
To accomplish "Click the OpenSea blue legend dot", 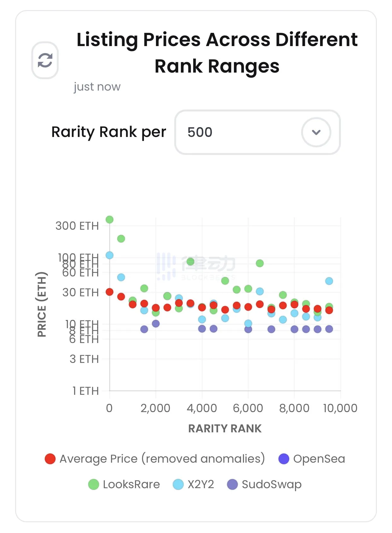I will pos(284,459).
